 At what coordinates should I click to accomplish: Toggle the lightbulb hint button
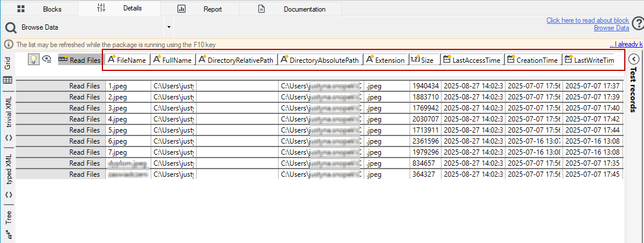[x=33, y=59]
